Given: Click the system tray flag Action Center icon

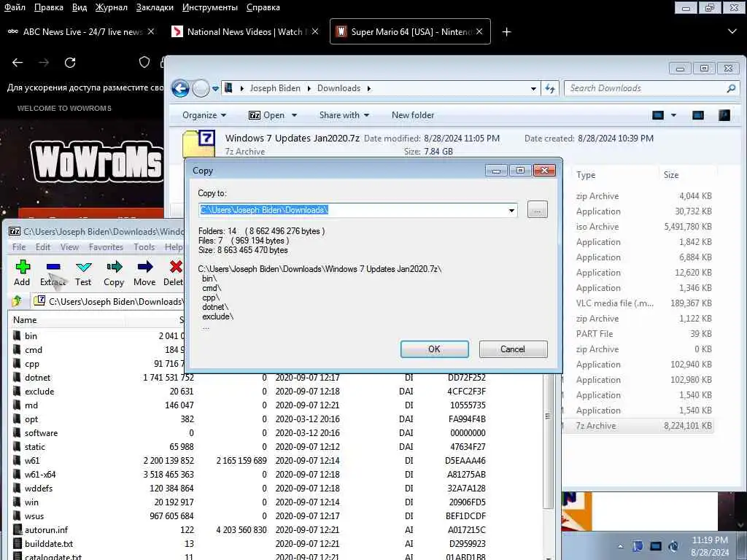Looking at the screenshot, I should (x=638, y=546).
